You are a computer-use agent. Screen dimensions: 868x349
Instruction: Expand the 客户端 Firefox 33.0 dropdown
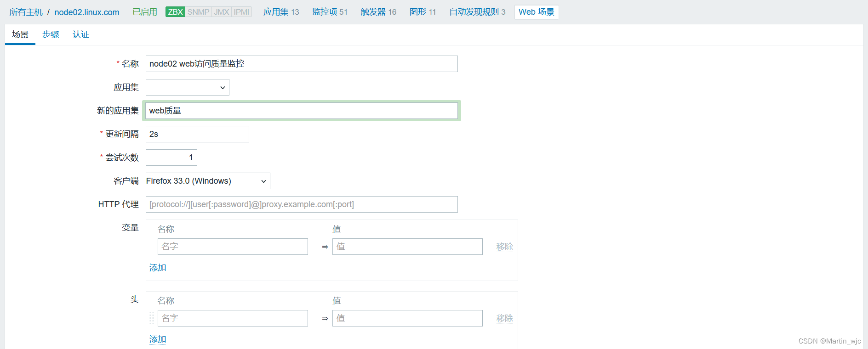(208, 181)
